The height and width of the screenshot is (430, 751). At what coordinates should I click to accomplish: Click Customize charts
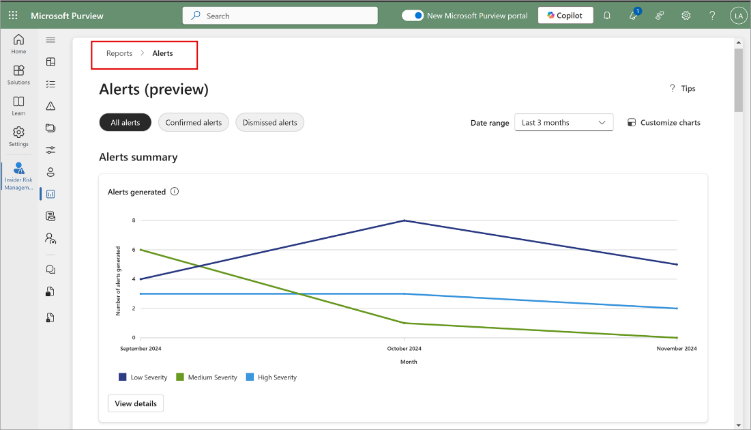(x=664, y=123)
